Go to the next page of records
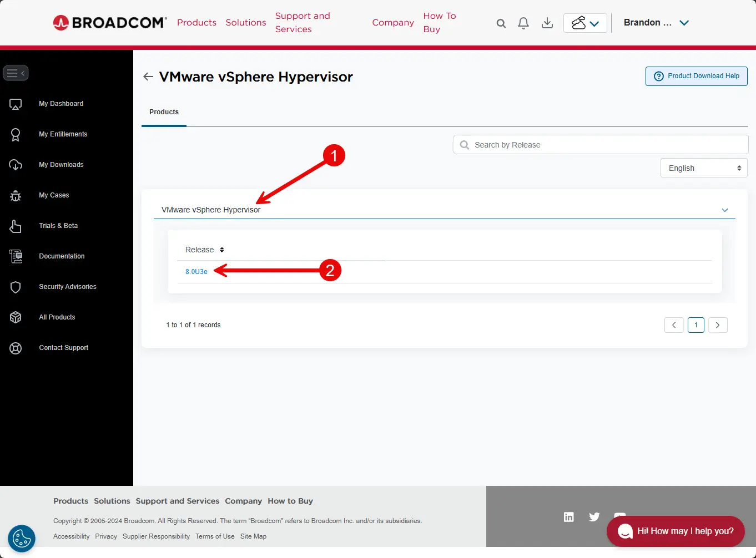Image resolution: width=756 pixels, height=558 pixels. [718, 325]
